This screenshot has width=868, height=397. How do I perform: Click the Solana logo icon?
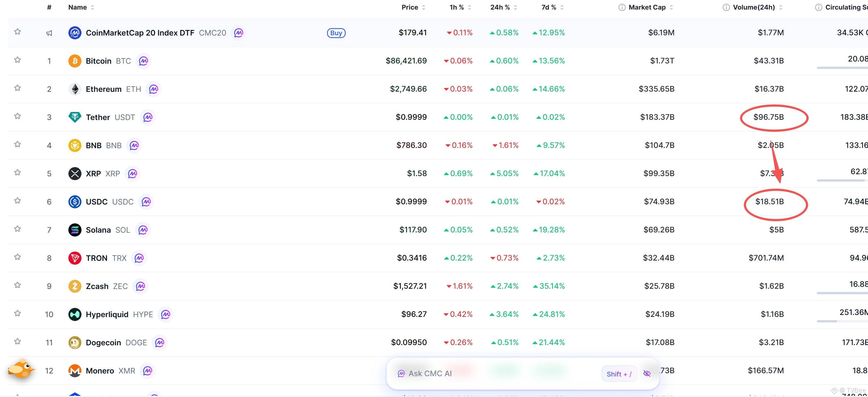point(75,230)
